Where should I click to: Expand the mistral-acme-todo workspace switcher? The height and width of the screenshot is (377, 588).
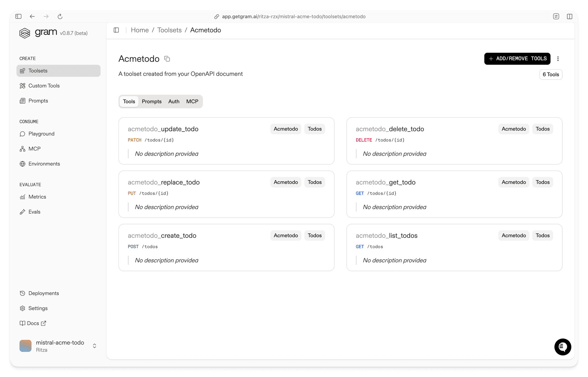point(94,345)
